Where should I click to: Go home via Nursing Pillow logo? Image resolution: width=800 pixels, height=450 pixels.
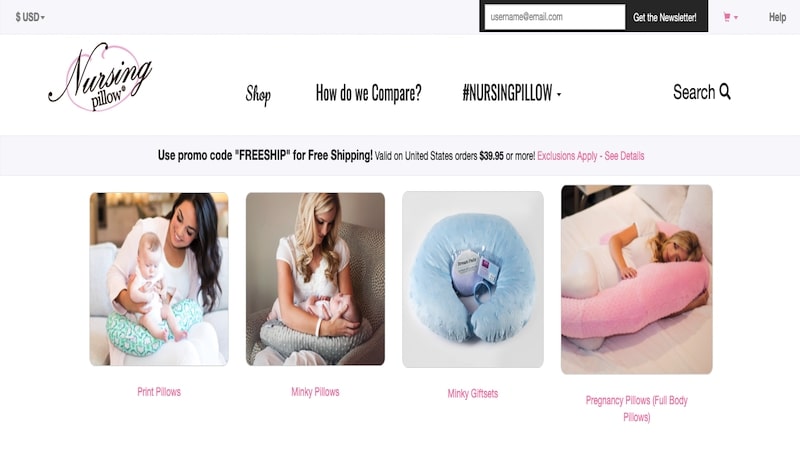pyautogui.click(x=101, y=77)
